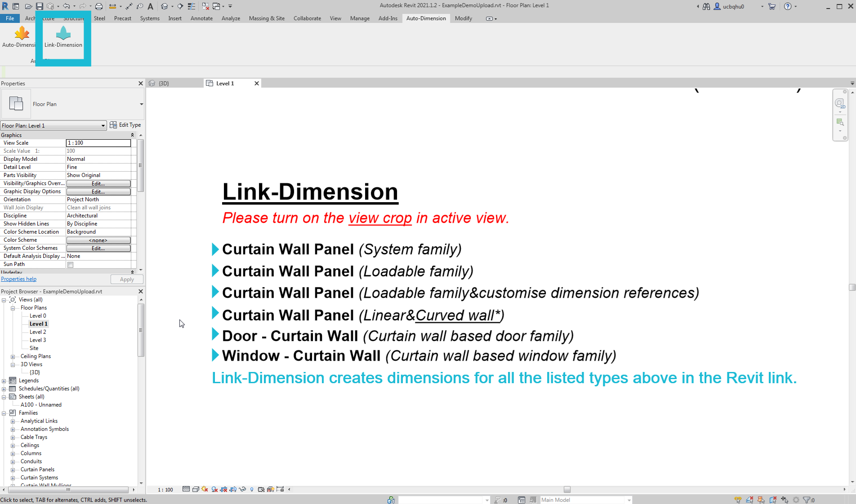The image size is (856, 504).
Task: Undo the last action
Action: pos(67,6)
